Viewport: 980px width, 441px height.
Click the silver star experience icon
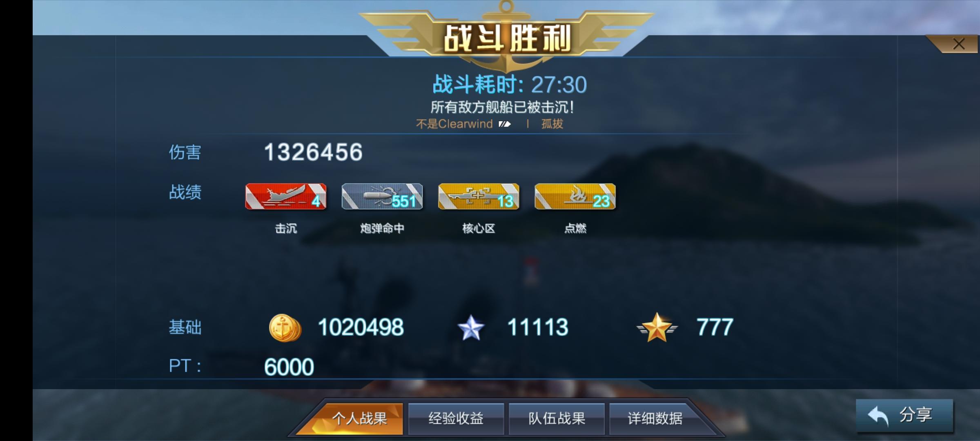[471, 328]
